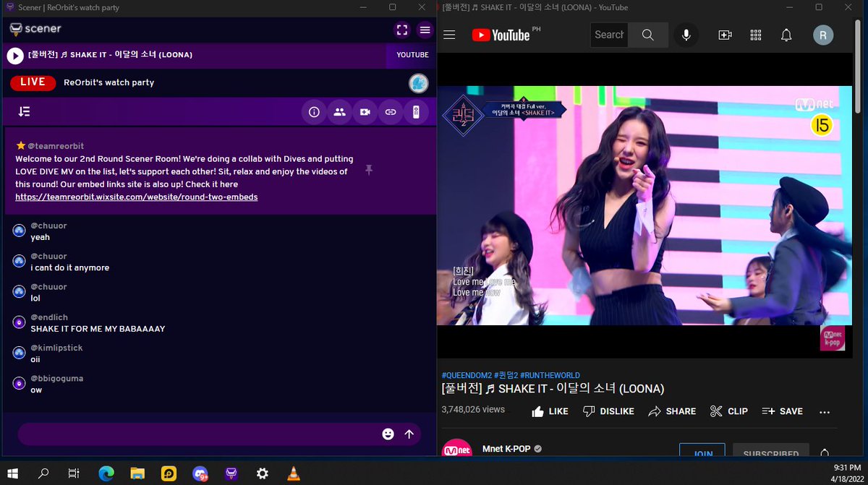This screenshot has width=868, height=485.
Task: Open the chat sort order icon
Action: pyautogui.click(x=24, y=112)
